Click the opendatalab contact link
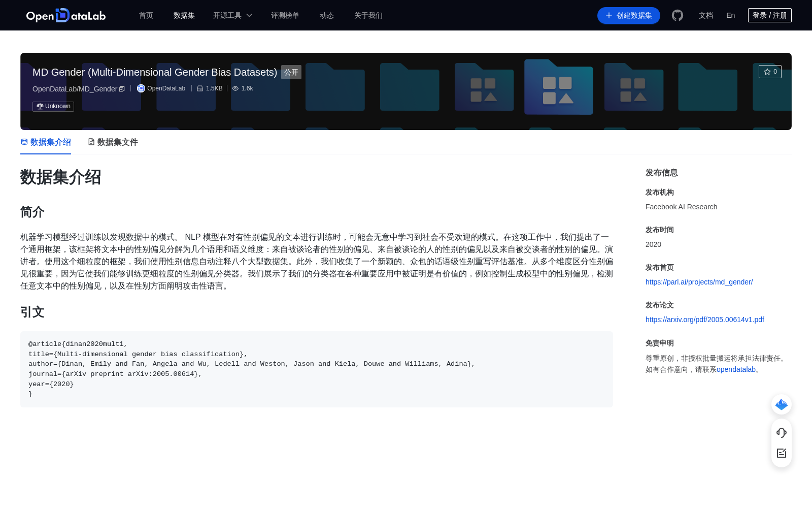Screen dimensions: 812x508 coord(736,369)
